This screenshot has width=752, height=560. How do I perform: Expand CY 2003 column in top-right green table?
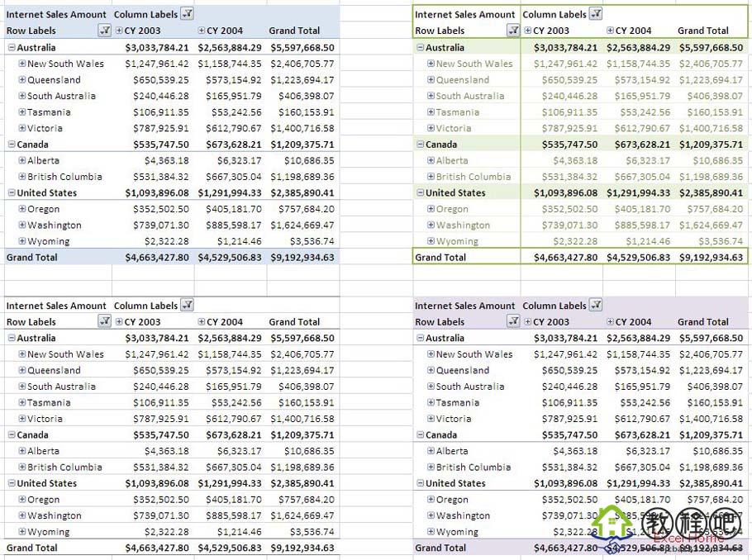tap(527, 31)
